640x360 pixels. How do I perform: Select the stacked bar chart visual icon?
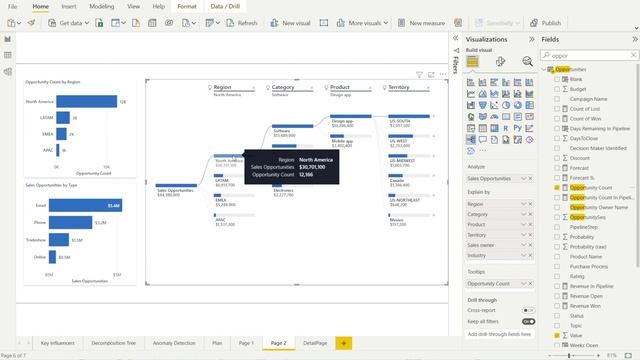click(x=471, y=82)
